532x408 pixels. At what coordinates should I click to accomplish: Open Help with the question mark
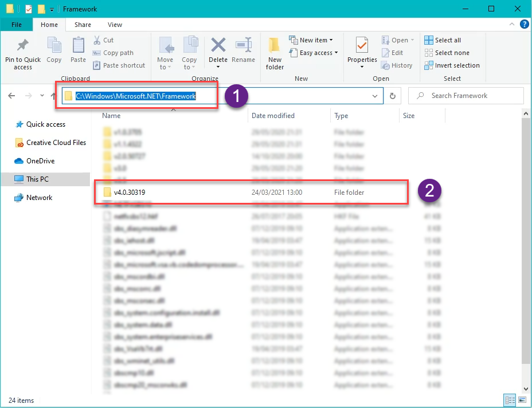coord(524,25)
